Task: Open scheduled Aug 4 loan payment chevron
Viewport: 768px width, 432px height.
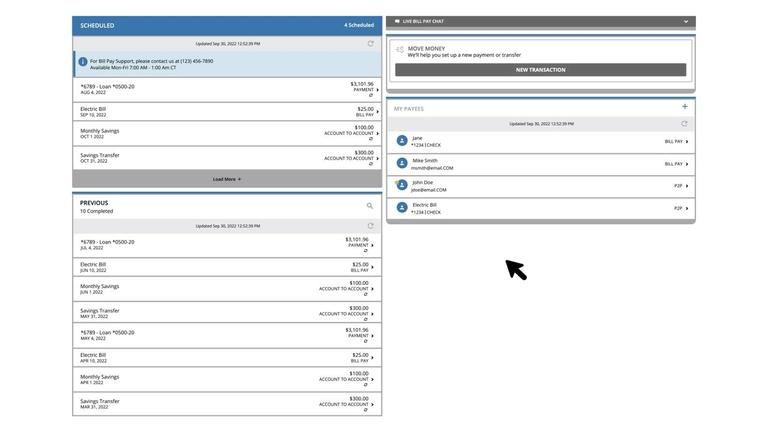Action: click(x=377, y=90)
